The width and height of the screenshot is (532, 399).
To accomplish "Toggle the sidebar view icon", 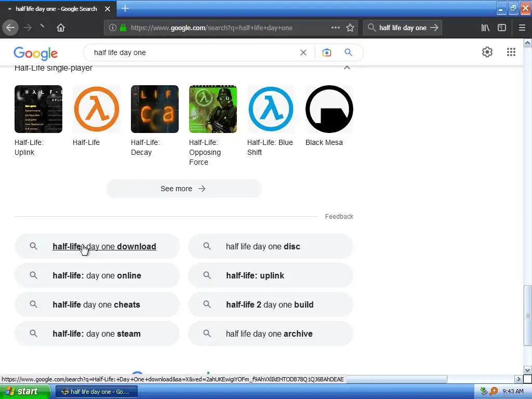I will click(x=502, y=28).
